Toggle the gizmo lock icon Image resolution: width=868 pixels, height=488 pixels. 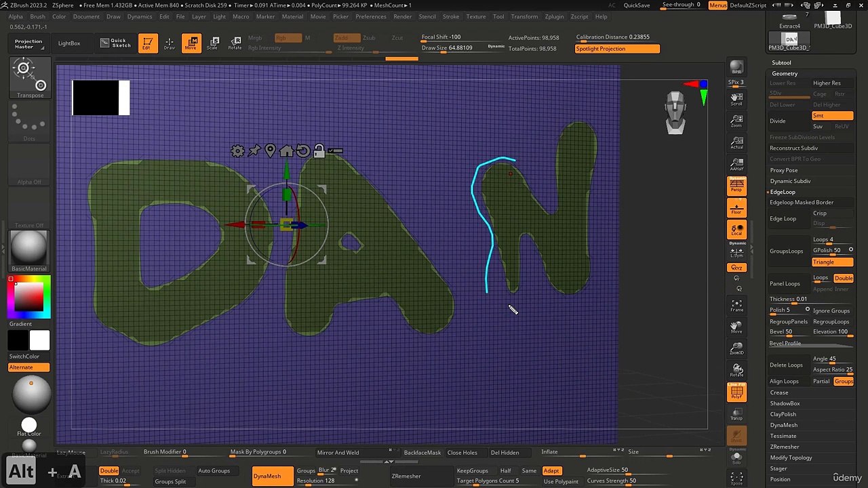(x=319, y=150)
